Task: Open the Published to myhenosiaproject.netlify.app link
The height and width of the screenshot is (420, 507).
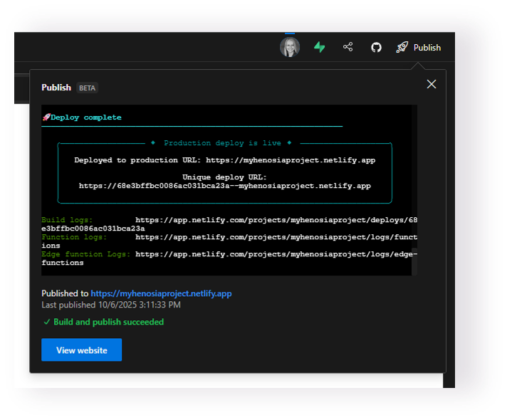Action: (161, 293)
